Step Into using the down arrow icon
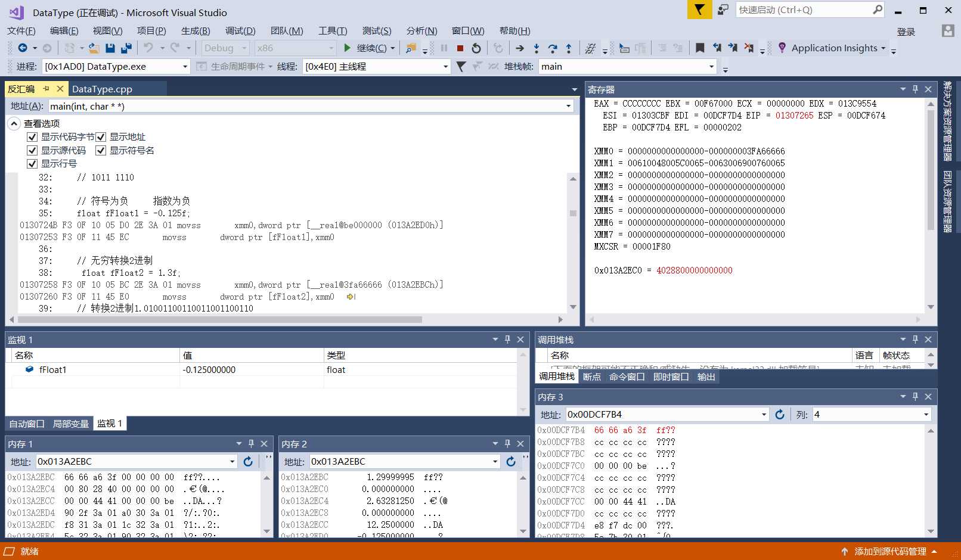Screen dimensions: 961x560 [x=536, y=48]
